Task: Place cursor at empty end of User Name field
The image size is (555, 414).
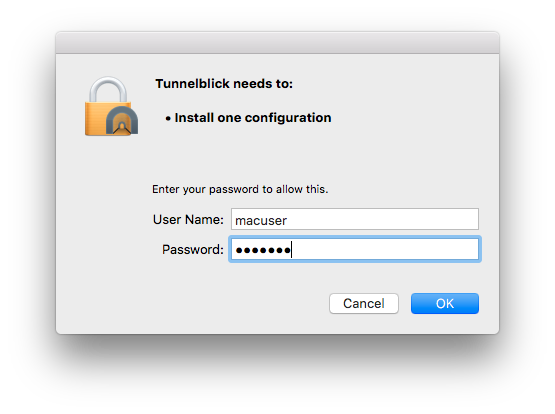Action: 382,219
